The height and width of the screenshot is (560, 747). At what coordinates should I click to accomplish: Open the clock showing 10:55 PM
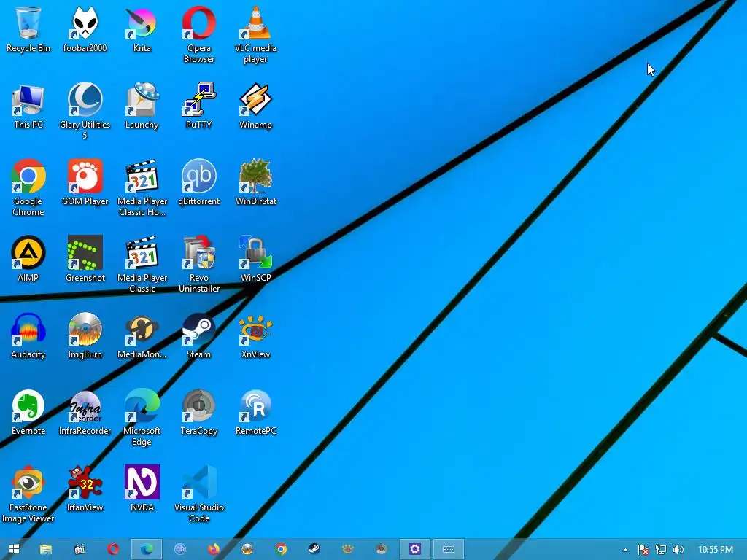click(x=716, y=550)
